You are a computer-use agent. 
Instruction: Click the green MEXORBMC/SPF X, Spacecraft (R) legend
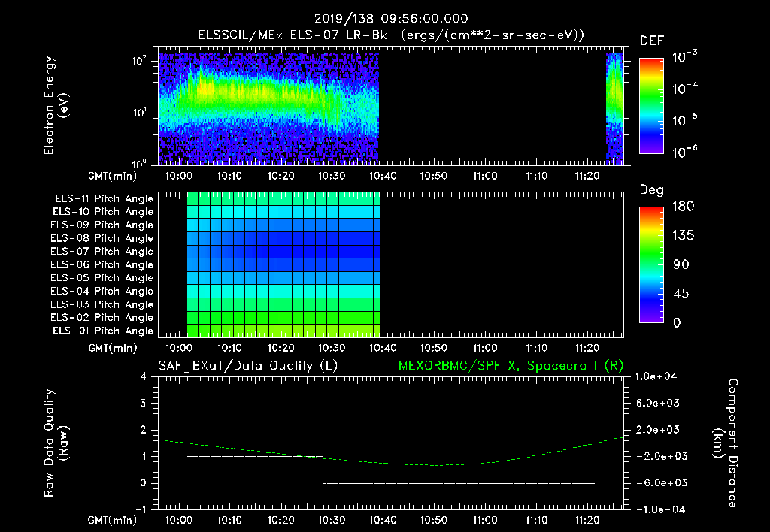pos(511,366)
